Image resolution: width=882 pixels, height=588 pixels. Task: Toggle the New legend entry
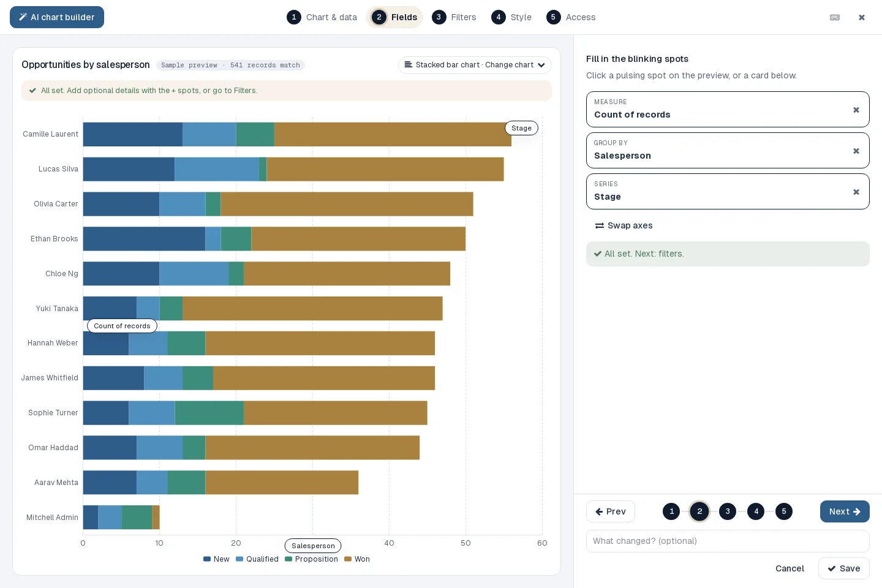(x=216, y=559)
